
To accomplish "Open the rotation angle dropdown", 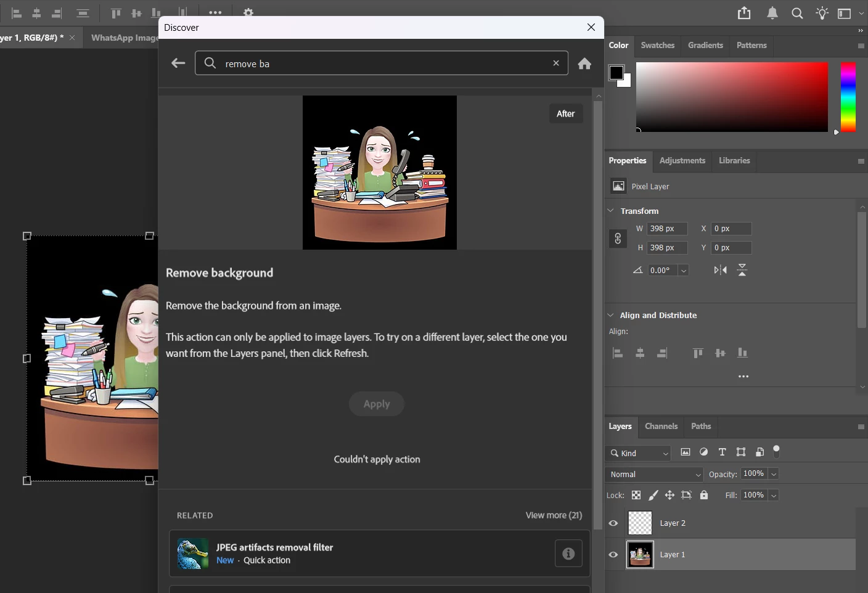I will pos(683,271).
